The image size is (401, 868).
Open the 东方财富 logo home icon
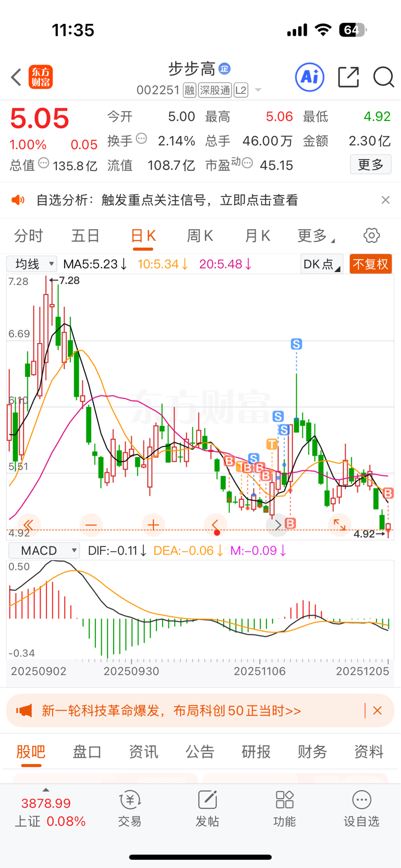[41, 77]
